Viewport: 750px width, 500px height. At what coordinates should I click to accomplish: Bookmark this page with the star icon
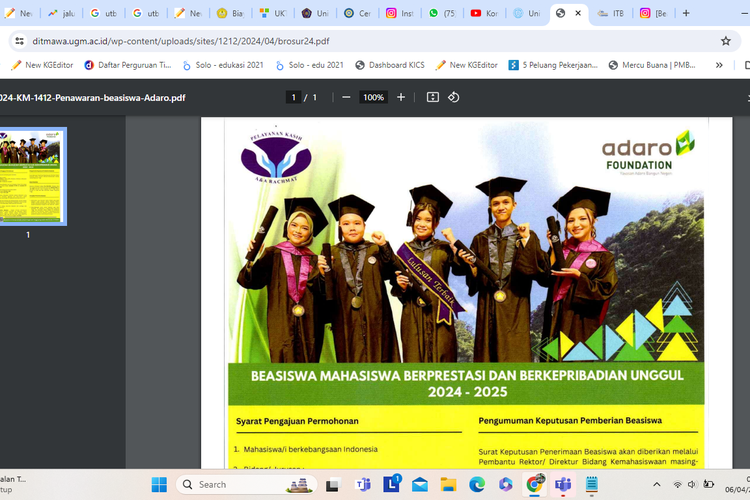[726, 41]
